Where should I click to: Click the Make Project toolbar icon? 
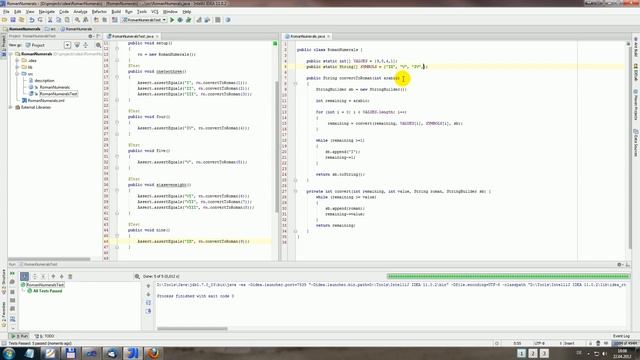115,20
